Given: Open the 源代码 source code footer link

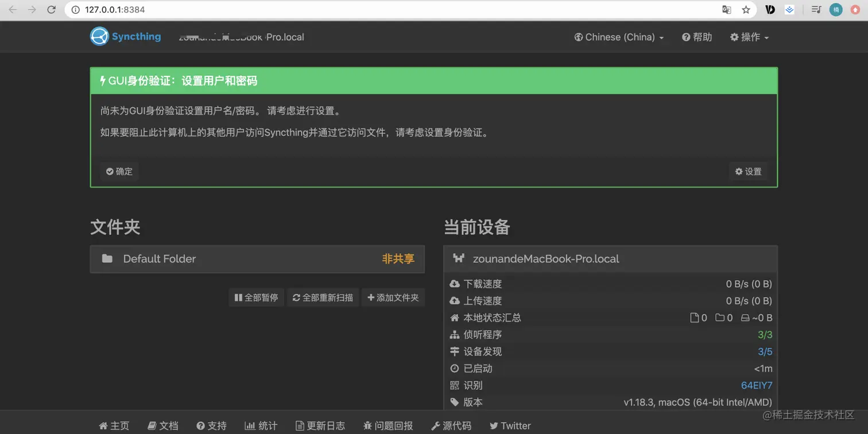Looking at the screenshot, I should click(x=451, y=425).
